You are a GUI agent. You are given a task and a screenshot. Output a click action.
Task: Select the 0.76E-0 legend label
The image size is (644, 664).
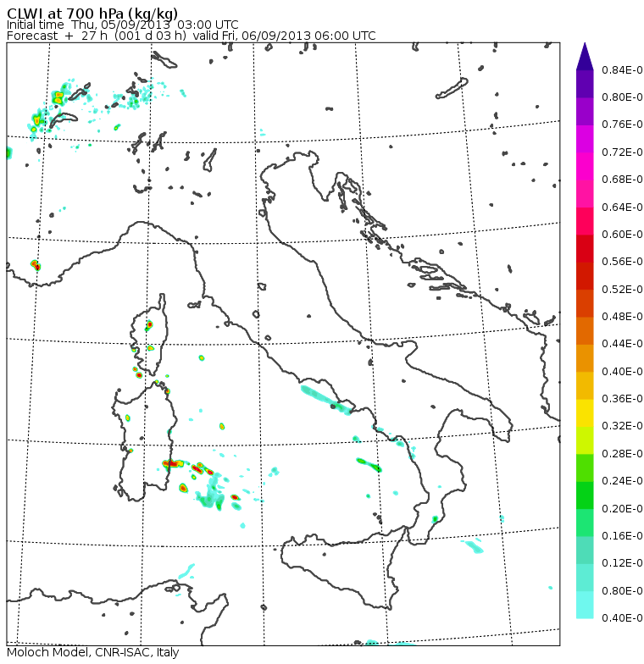click(x=622, y=125)
